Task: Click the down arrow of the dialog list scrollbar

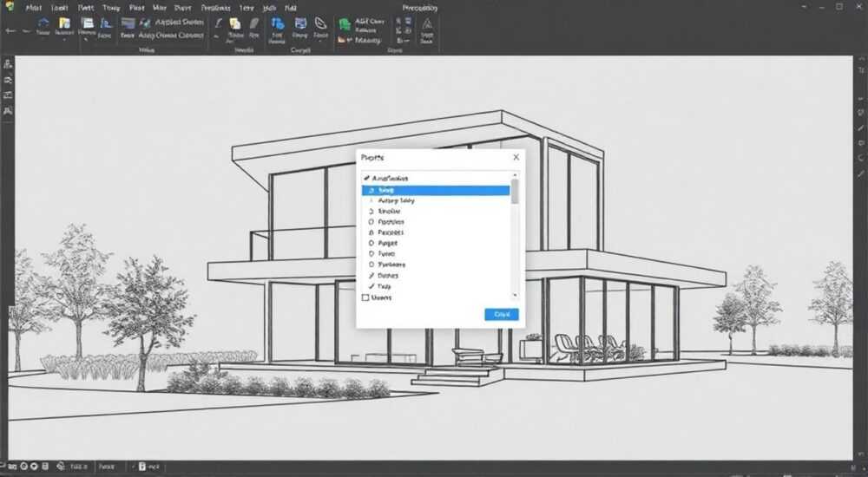Action: [515, 296]
